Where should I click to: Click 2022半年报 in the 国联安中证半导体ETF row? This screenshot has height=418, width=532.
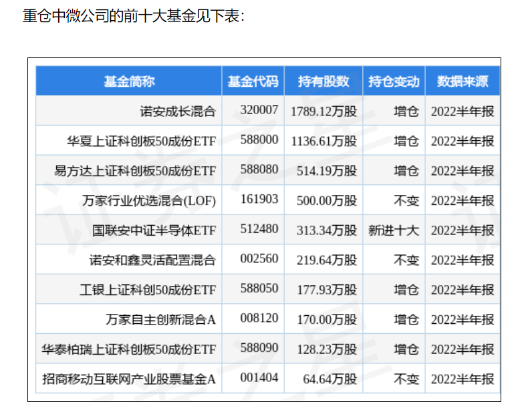pos(462,230)
